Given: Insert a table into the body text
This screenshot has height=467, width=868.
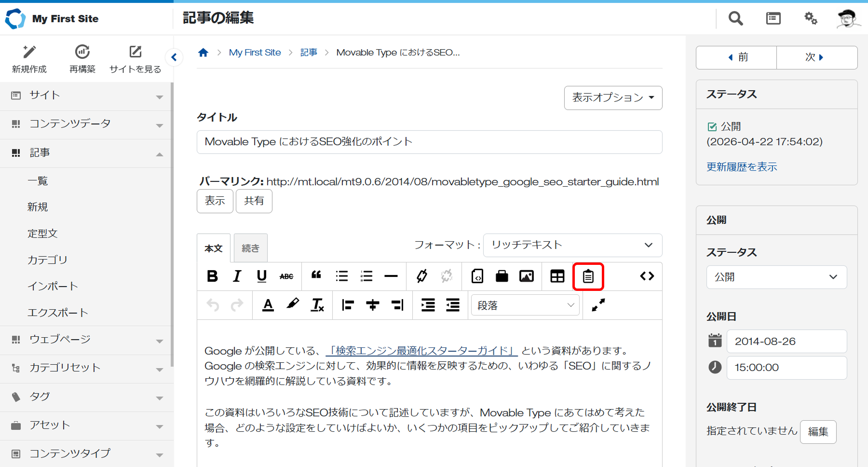Looking at the screenshot, I should coord(557,276).
